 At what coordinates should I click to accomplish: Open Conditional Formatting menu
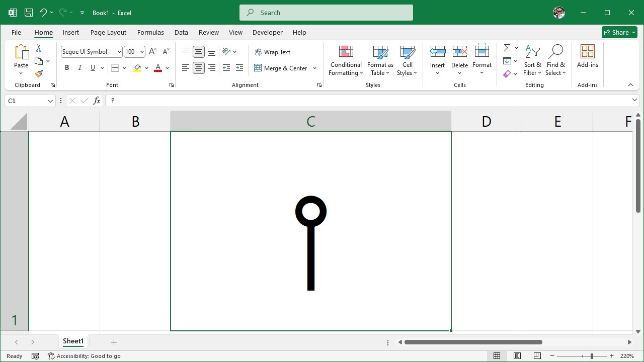pyautogui.click(x=346, y=61)
